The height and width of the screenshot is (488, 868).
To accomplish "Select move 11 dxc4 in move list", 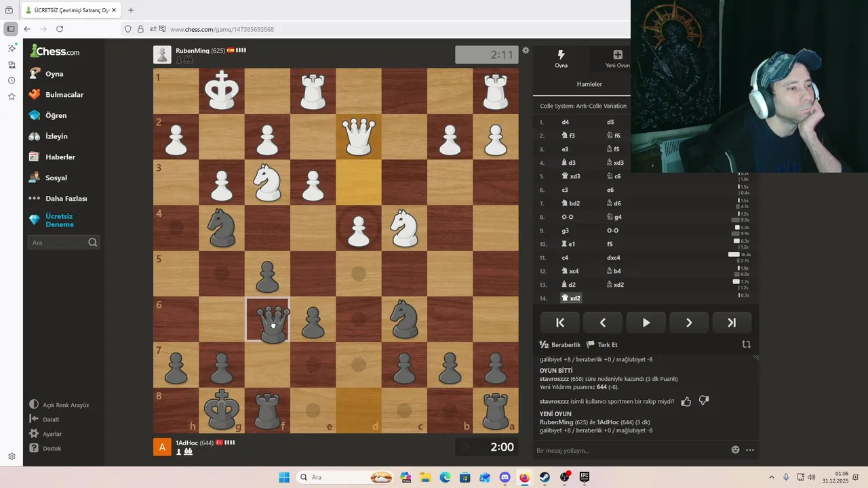I will click(x=614, y=258).
